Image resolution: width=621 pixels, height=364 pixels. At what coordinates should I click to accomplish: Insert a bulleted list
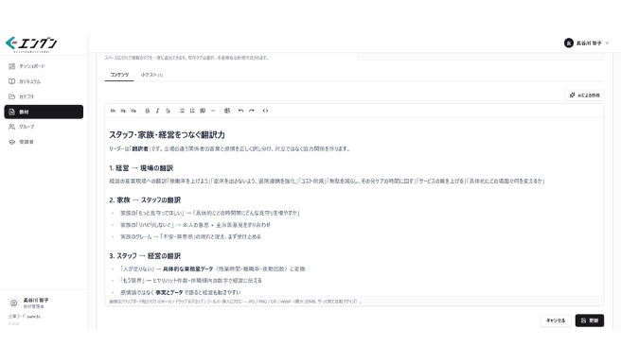click(182, 111)
